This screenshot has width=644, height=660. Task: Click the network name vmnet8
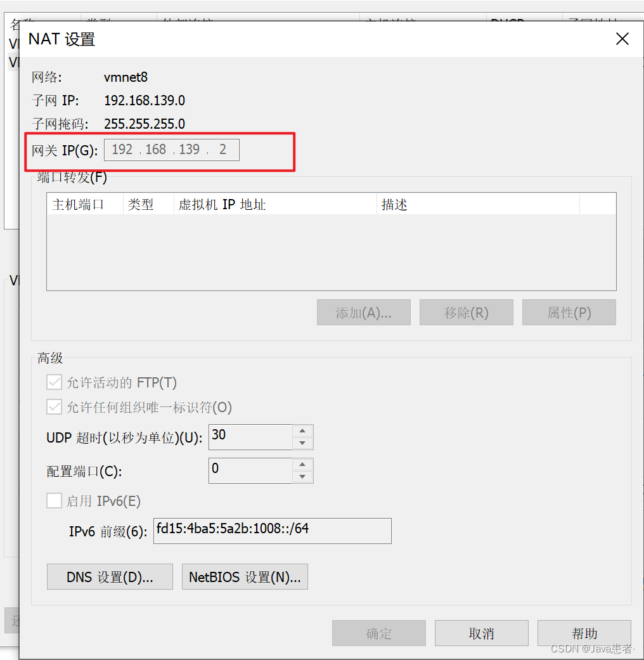[126, 77]
